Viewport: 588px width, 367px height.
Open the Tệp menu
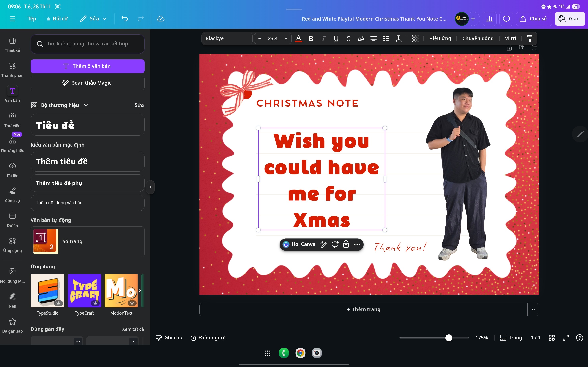[x=32, y=19]
